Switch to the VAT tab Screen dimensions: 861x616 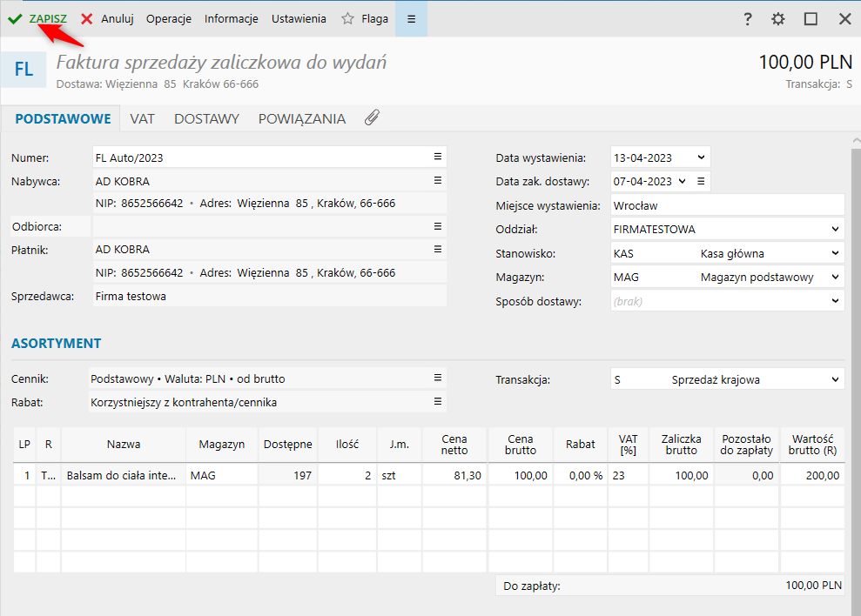pos(143,119)
